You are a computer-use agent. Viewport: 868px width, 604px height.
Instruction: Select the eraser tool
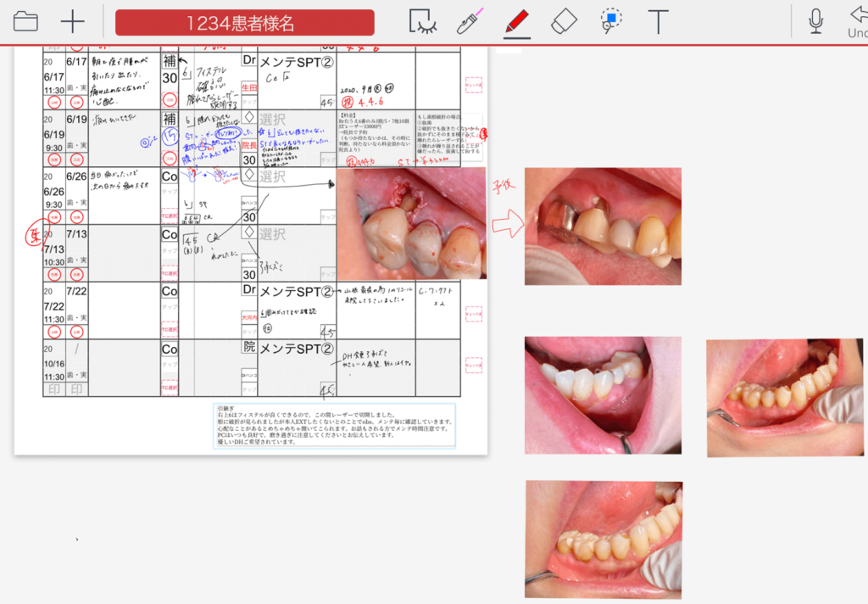(564, 22)
